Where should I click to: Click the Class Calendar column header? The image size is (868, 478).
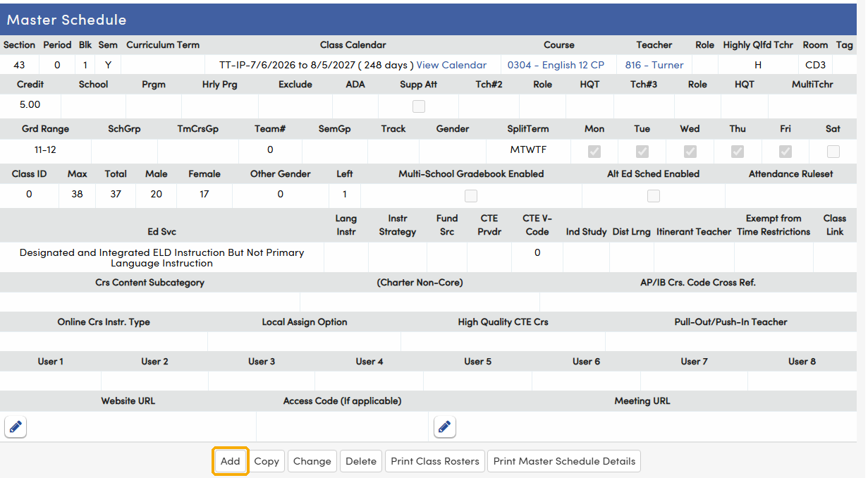coord(353,44)
